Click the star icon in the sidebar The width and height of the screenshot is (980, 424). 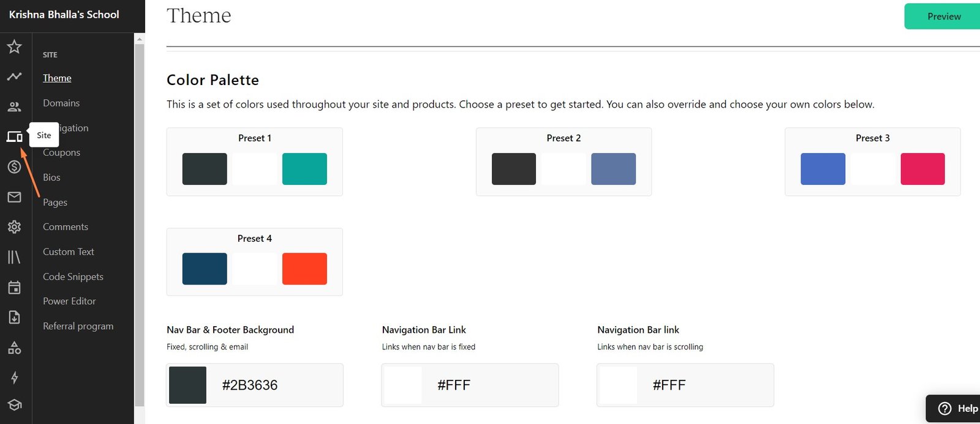(x=15, y=46)
